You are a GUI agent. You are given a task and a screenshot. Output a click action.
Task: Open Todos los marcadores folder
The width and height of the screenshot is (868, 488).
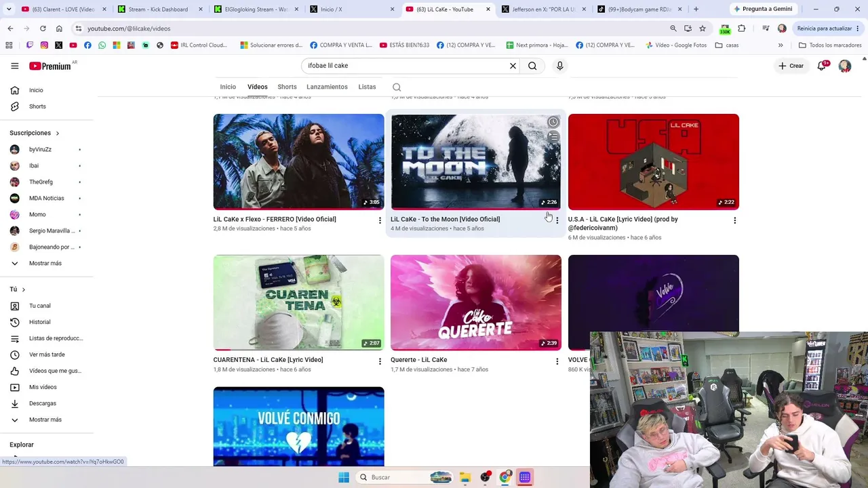(x=830, y=45)
